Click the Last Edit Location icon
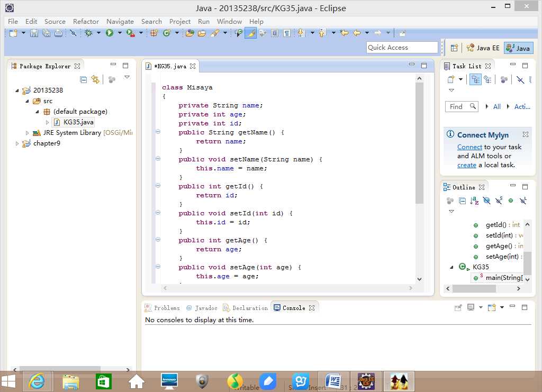 (x=344, y=33)
